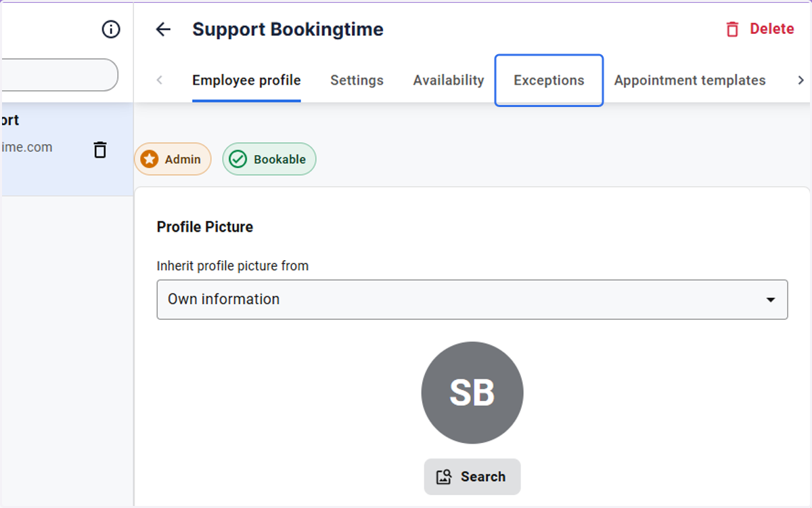This screenshot has height=508, width=812.
Task: Click the Search picture button
Action: pos(472,477)
